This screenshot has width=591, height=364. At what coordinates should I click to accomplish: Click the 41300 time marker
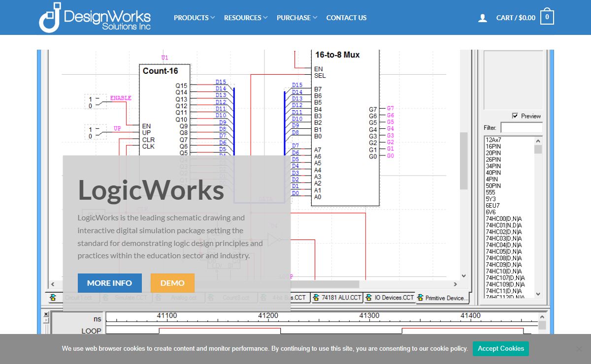[x=369, y=316]
